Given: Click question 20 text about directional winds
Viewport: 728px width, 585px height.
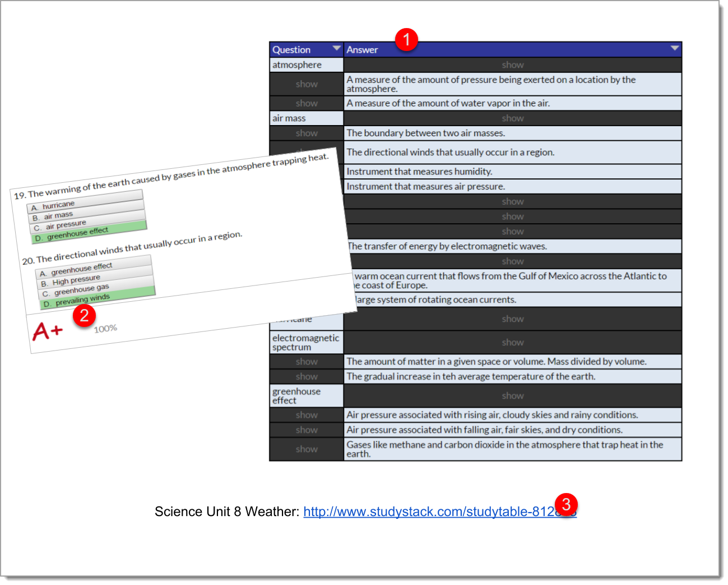Looking at the screenshot, I should [x=132, y=248].
